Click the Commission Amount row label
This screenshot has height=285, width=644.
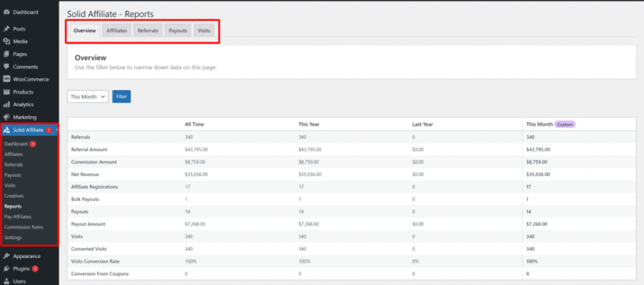tap(94, 162)
